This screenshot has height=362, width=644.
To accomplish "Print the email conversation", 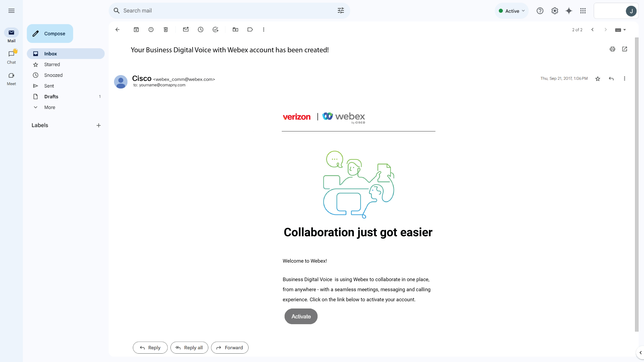I will click(x=612, y=49).
